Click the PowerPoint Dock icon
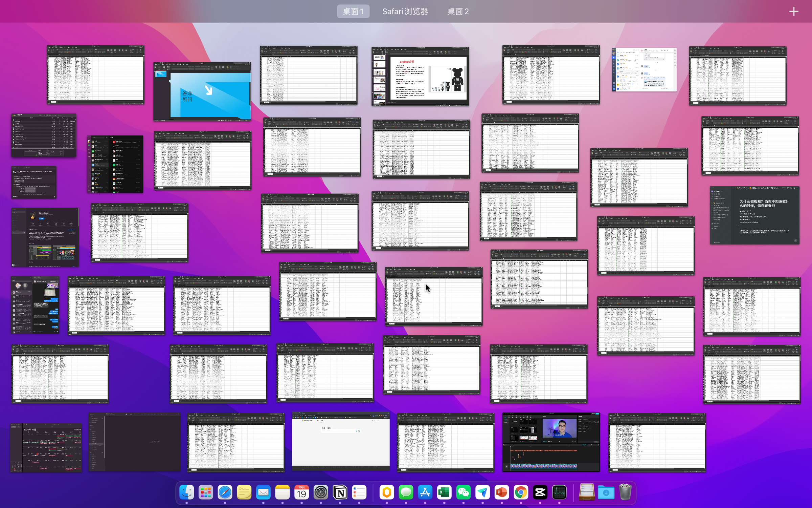The image size is (812, 508). coord(502,492)
